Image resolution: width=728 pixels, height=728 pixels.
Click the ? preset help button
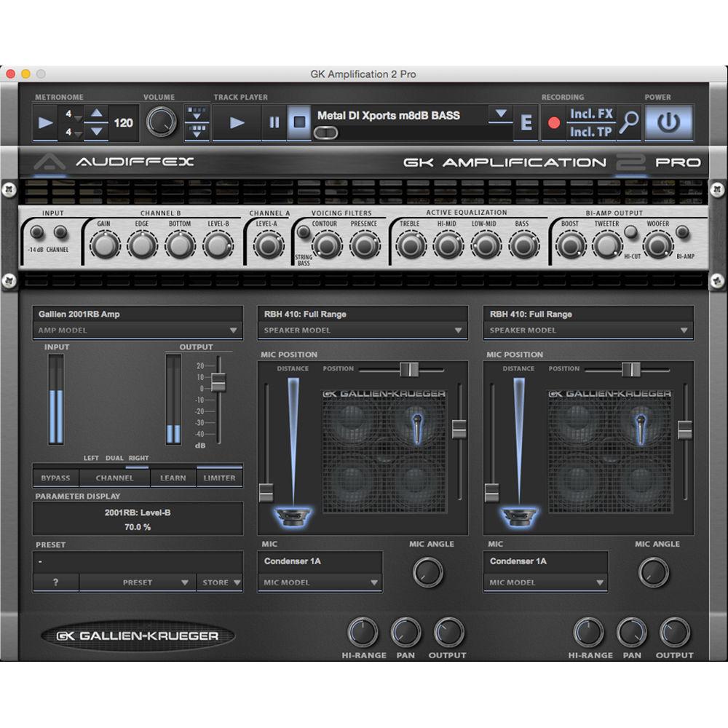pyautogui.click(x=56, y=582)
